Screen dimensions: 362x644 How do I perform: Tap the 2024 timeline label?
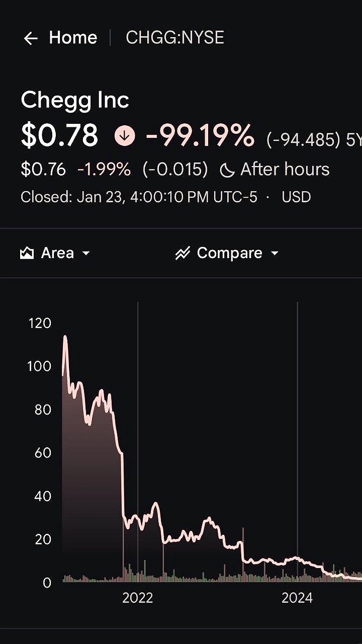point(297,598)
